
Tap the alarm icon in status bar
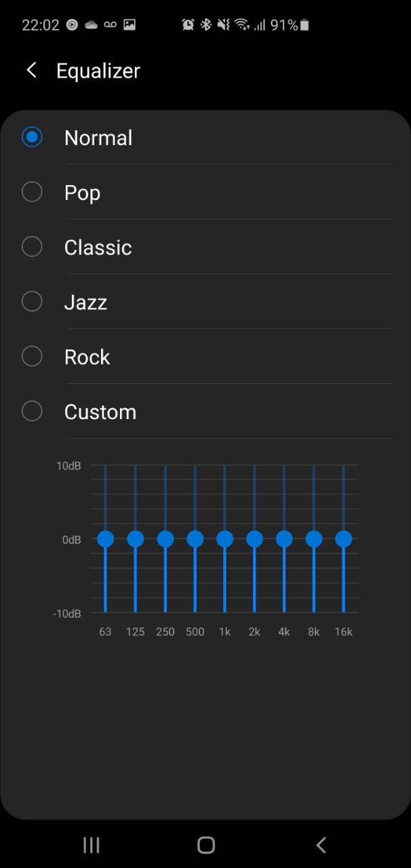point(188,25)
